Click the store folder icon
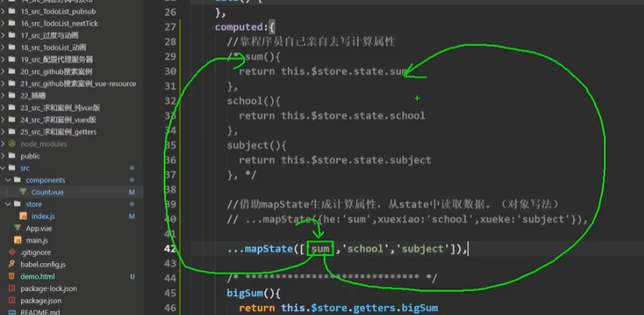This screenshot has height=315, width=644. (17, 204)
